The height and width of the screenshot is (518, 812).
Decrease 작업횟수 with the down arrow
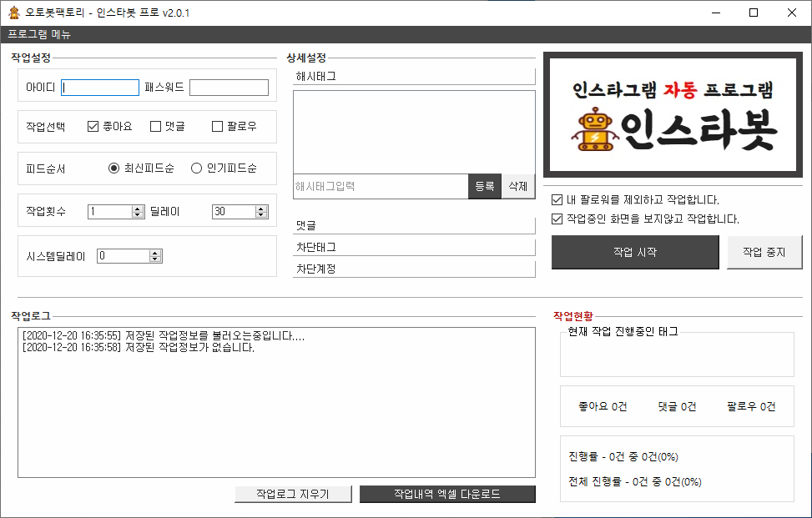[x=137, y=214]
